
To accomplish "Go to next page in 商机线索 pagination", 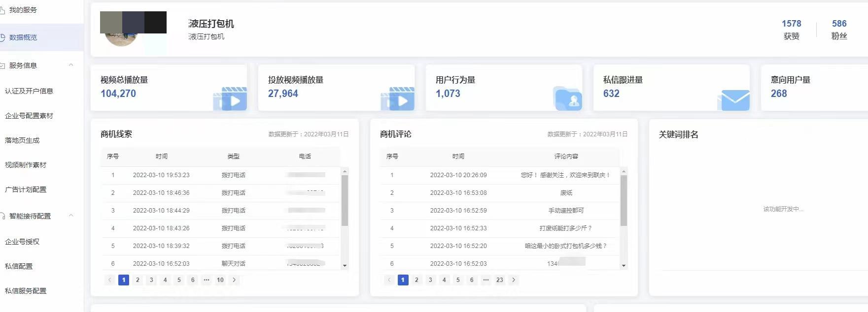I will pyautogui.click(x=234, y=280).
